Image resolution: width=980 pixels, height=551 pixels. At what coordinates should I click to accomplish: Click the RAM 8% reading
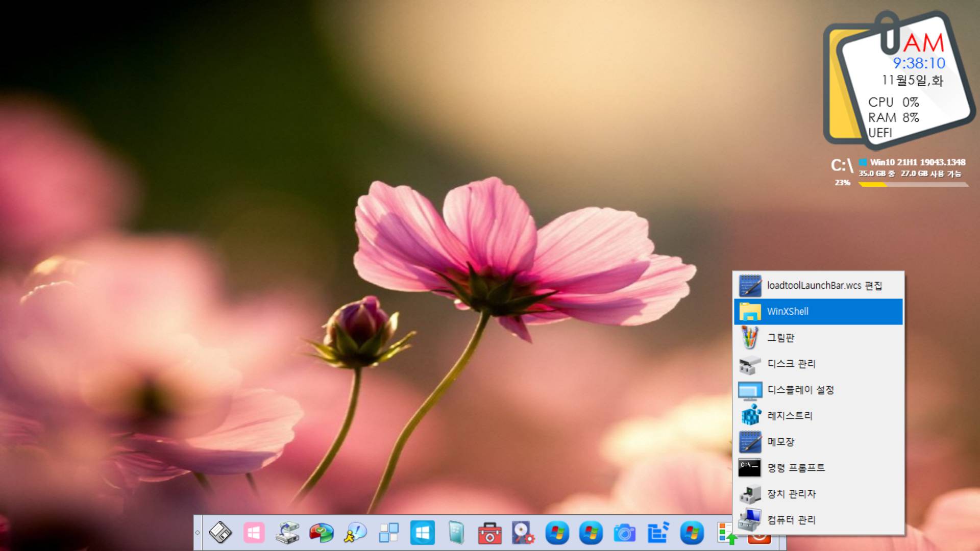coord(894,117)
